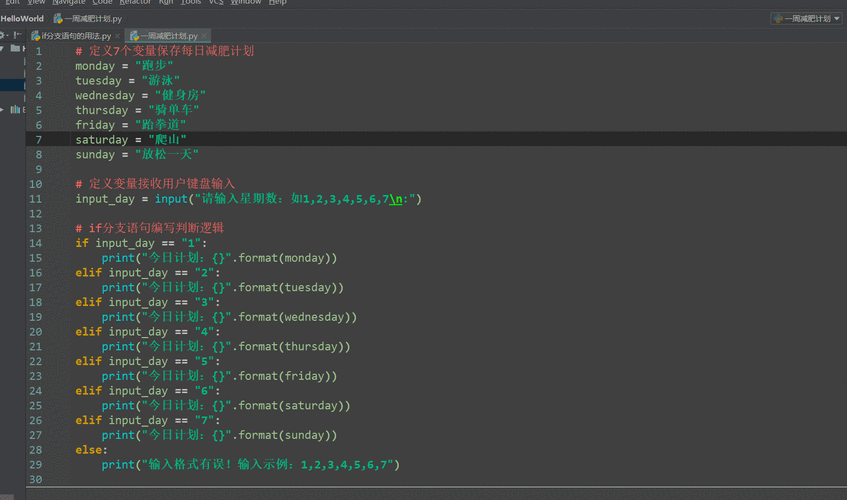The width and height of the screenshot is (847, 500).
Task: Click 'format(sunday)' on line 27
Action: [x=285, y=435]
